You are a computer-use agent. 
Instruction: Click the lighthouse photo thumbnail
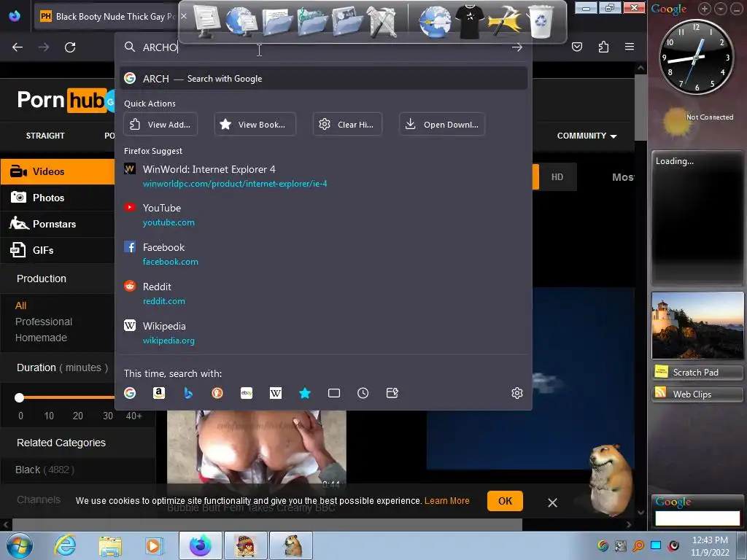(697, 326)
